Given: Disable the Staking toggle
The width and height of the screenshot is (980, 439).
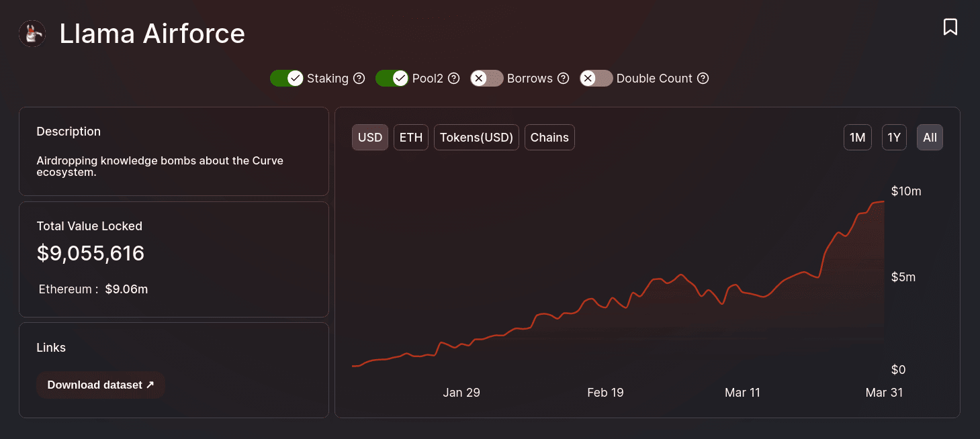Looking at the screenshot, I should point(287,79).
